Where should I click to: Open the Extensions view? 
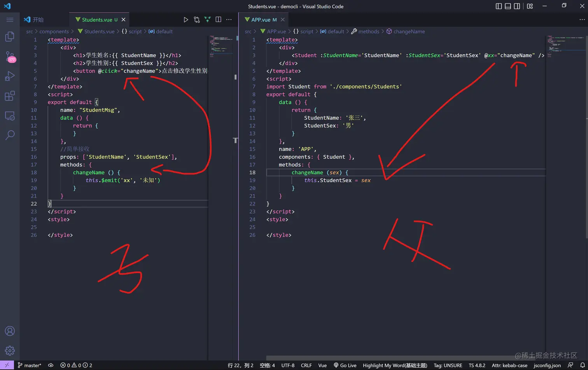tap(10, 96)
